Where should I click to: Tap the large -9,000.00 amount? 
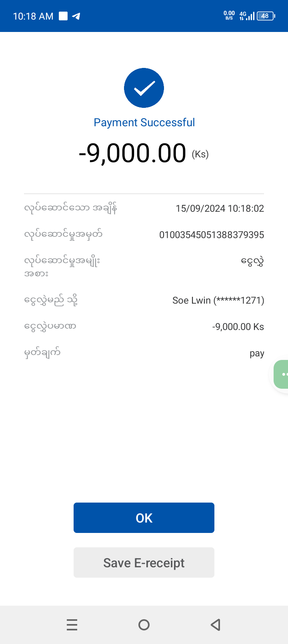point(133,153)
